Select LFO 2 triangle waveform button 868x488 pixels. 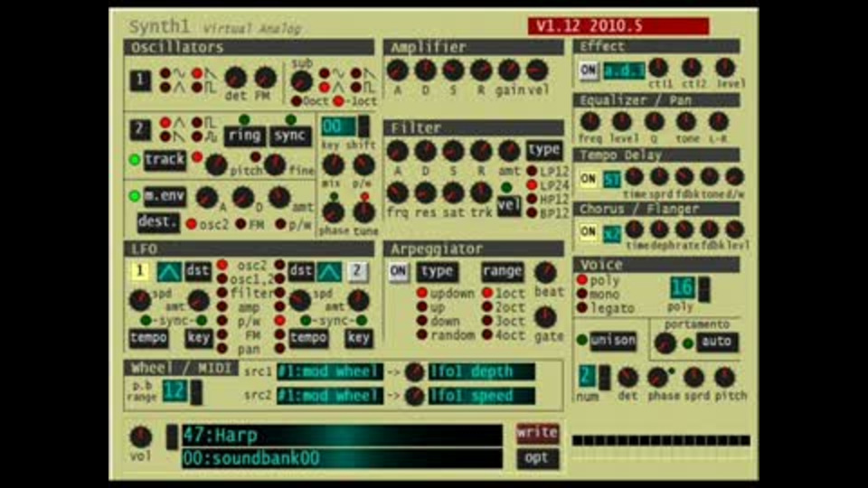click(329, 272)
